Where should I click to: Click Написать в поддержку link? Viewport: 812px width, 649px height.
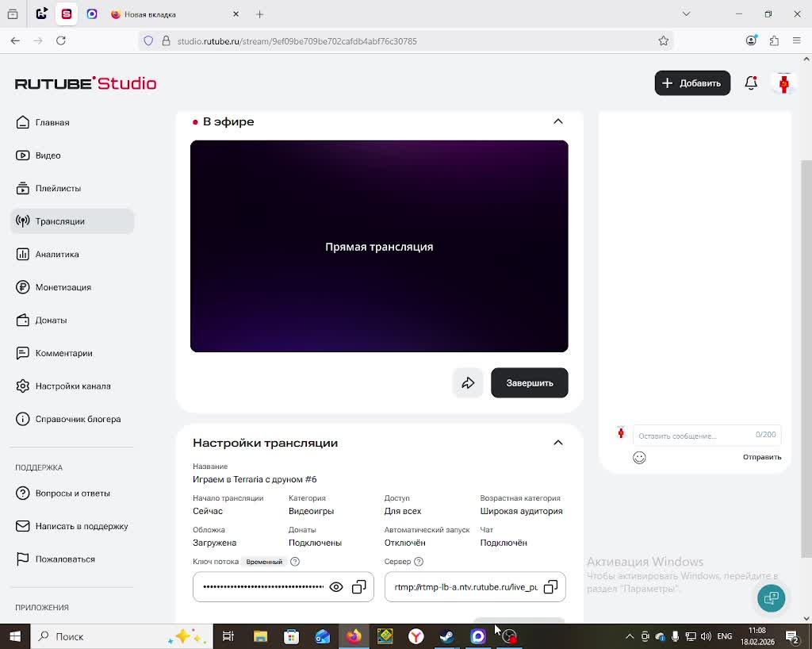72,526
